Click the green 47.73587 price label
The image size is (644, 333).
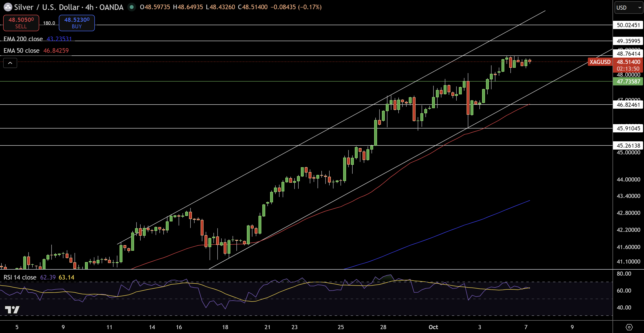click(x=628, y=81)
